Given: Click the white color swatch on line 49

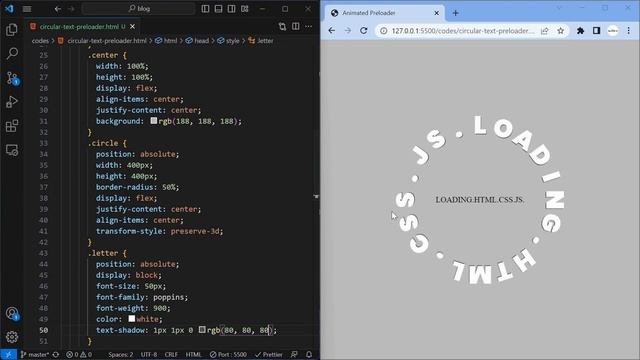Looking at the screenshot, I should [x=131, y=318].
